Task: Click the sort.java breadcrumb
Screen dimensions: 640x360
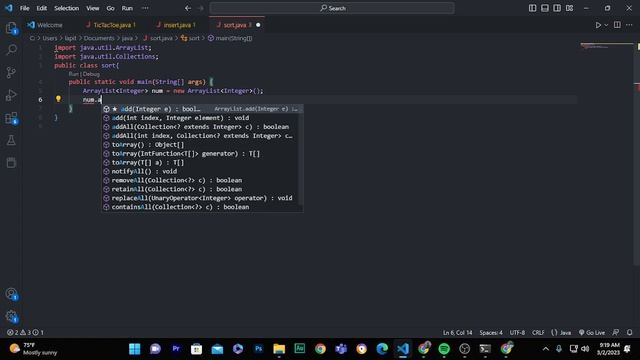Action: (x=158, y=38)
